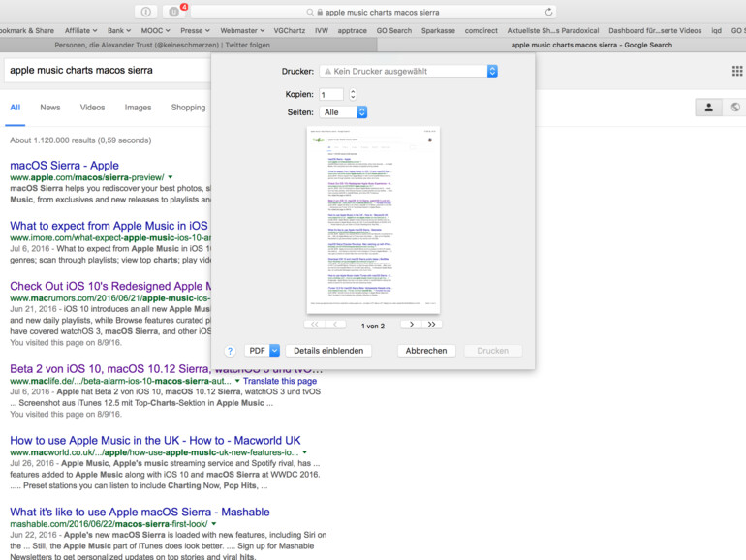Viewport: 746px width, 560px height.
Task: Click the Details einblenden button
Action: 328,351
